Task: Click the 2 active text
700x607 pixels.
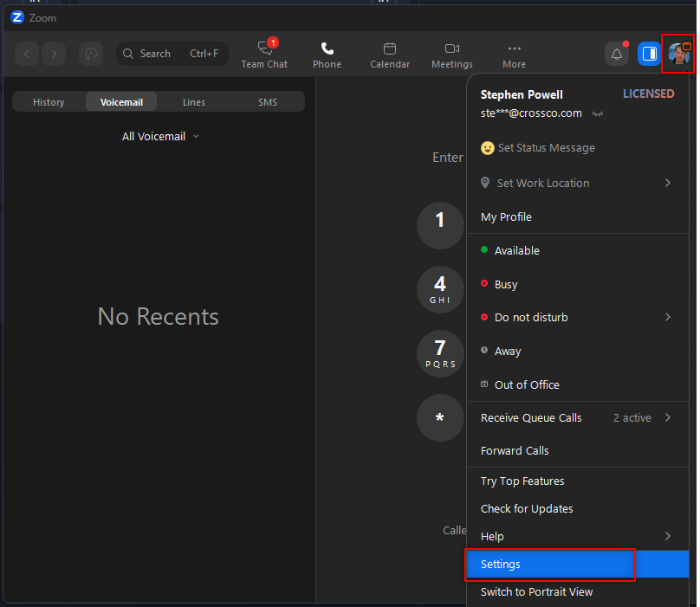Action: [x=632, y=417]
